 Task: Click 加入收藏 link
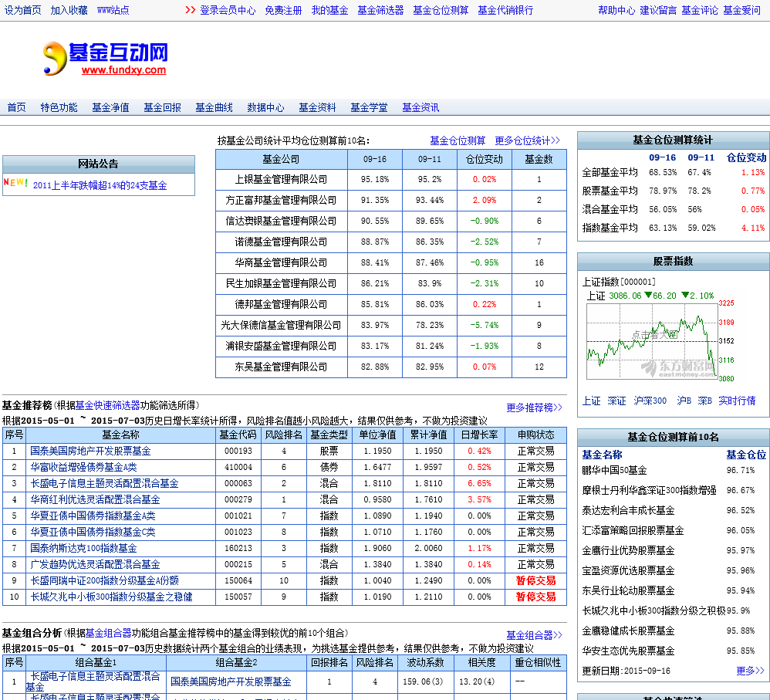69,10
